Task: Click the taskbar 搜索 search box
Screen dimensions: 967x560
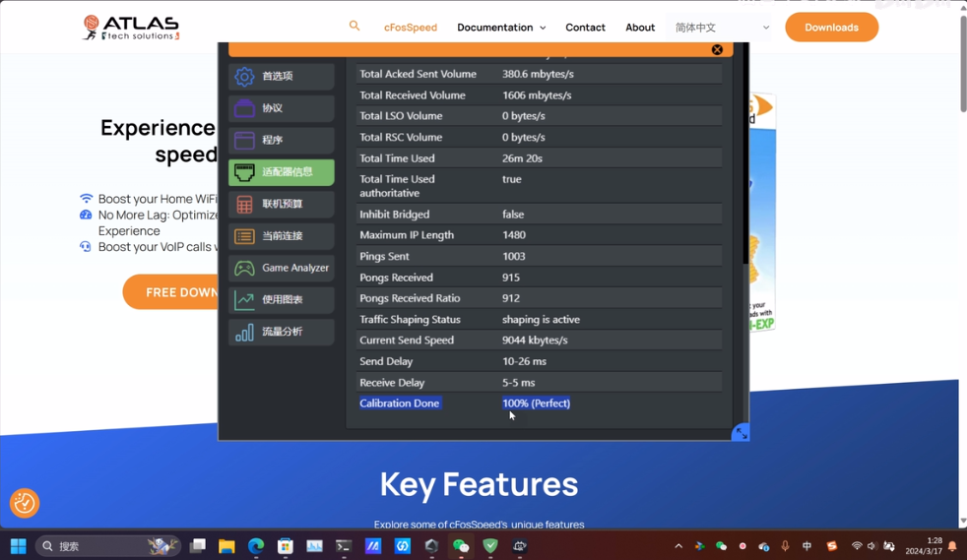Action: [108, 546]
